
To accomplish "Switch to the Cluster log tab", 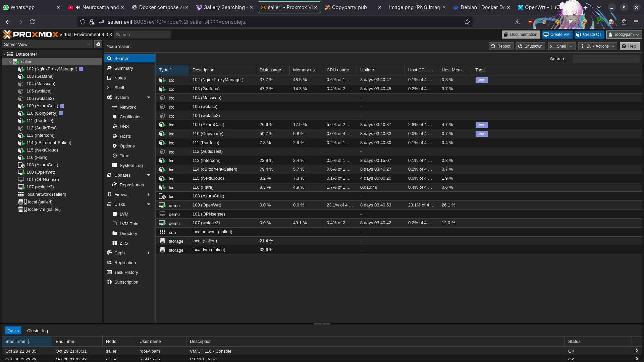I will click(38, 331).
